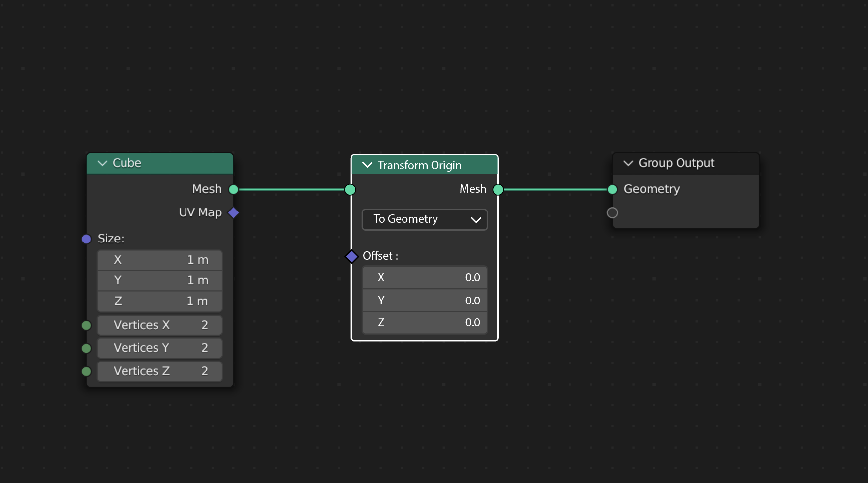Image resolution: width=868 pixels, height=483 pixels.
Task: Click the Geometry label in Group Output
Action: 651,189
